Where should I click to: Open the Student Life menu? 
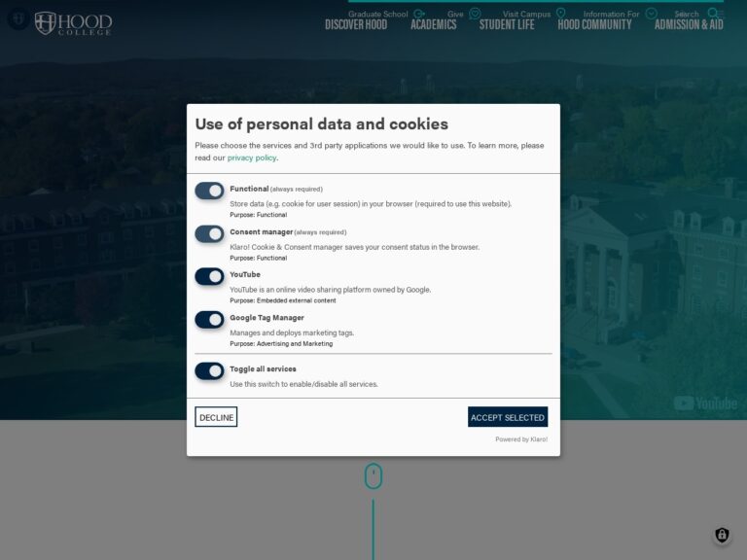[x=507, y=24]
